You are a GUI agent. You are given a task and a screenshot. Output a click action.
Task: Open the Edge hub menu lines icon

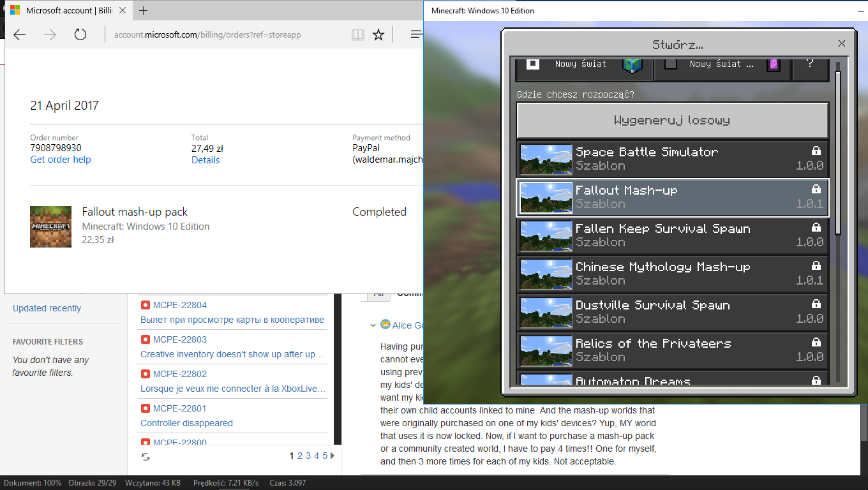click(416, 34)
